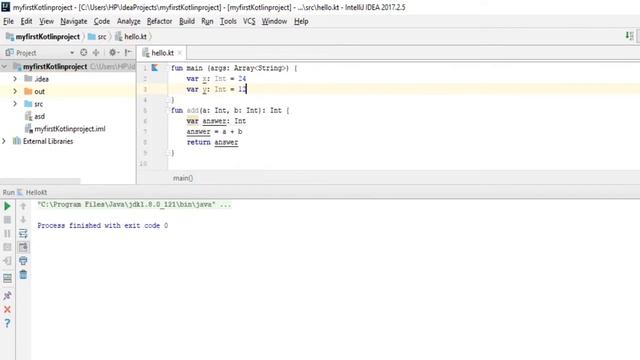
Task: Click the Exit icon in Run toolbar
Action: (7, 261)
